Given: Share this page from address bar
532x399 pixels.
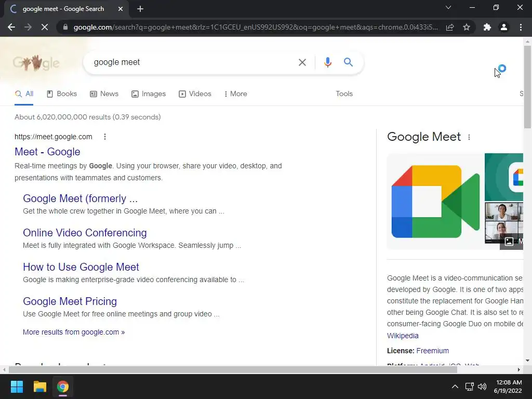Looking at the screenshot, I should pyautogui.click(x=450, y=27).
